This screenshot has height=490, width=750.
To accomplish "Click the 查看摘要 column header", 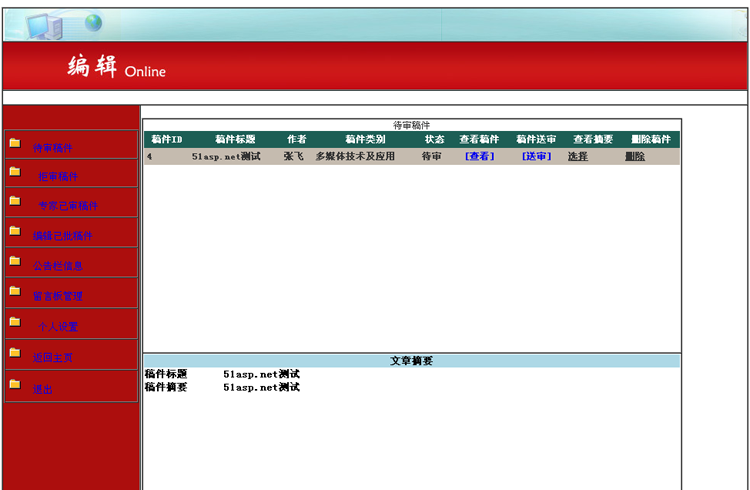I will click(x=593, y=139).
